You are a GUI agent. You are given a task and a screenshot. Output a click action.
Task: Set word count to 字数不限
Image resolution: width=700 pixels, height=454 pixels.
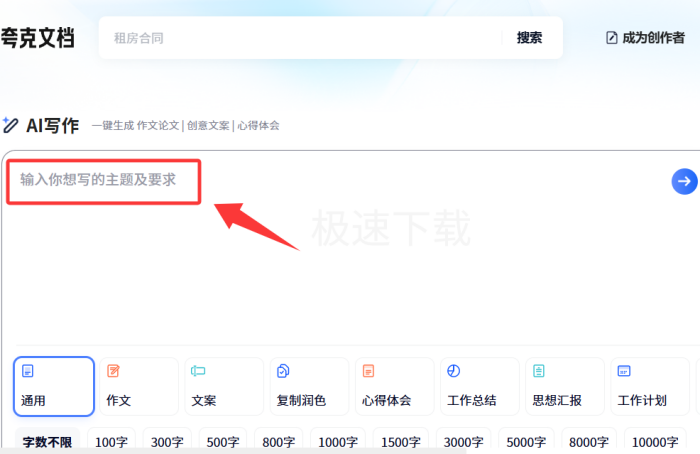47,442
